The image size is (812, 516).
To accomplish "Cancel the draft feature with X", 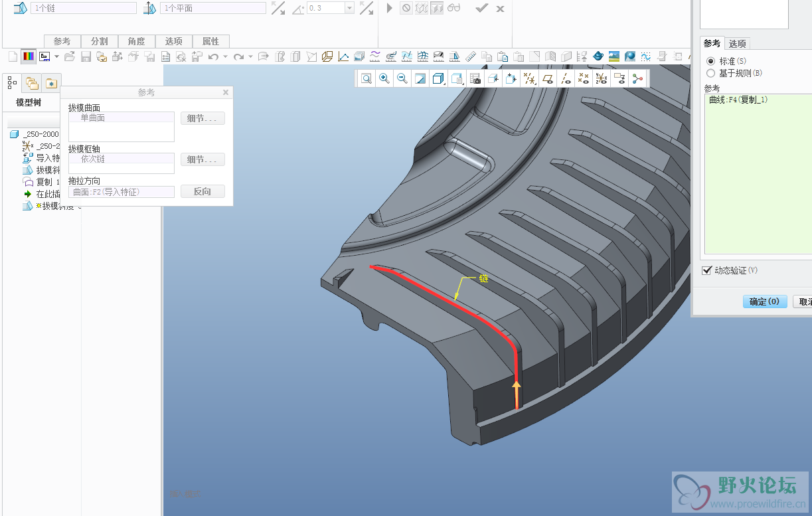I will (500, 9).
